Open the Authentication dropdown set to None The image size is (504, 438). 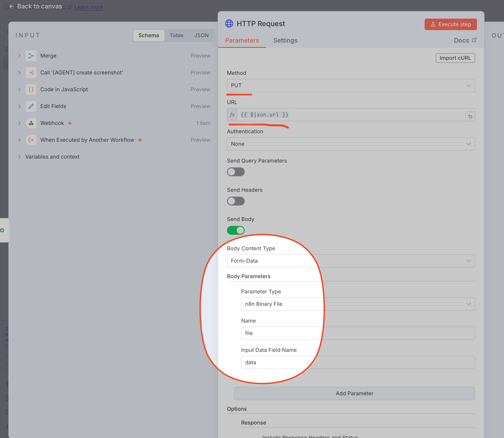coord(351,144)
